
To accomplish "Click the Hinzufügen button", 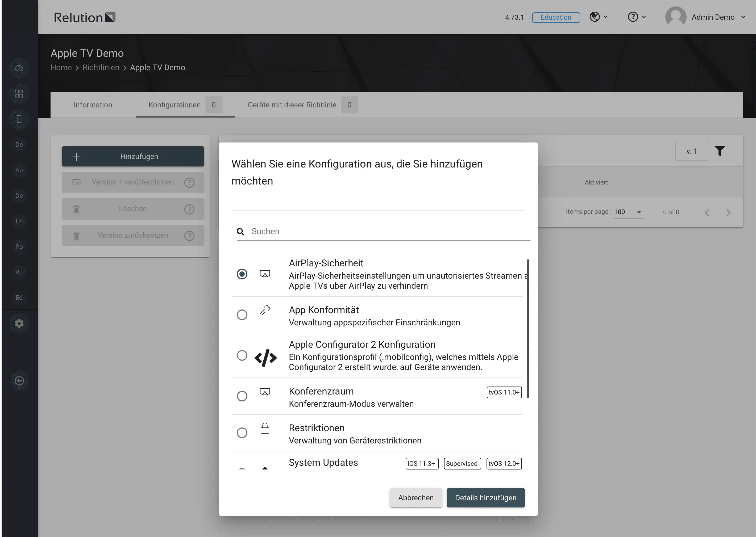I will pos(133,156).
